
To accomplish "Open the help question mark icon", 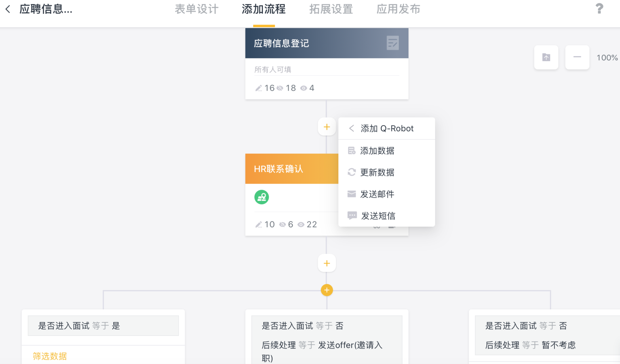I will pos(599,9).
